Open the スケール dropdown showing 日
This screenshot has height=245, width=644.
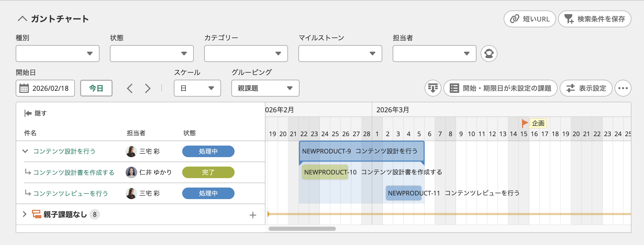click(x=197, y=88)
